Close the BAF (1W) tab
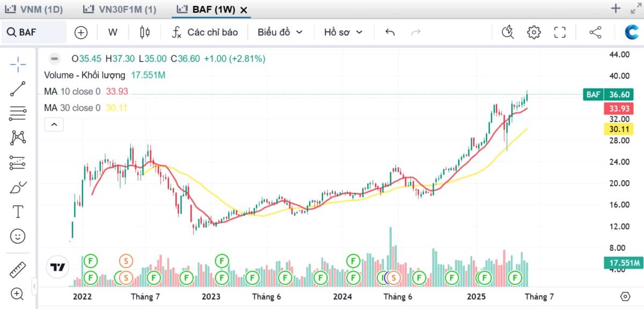 244,10
